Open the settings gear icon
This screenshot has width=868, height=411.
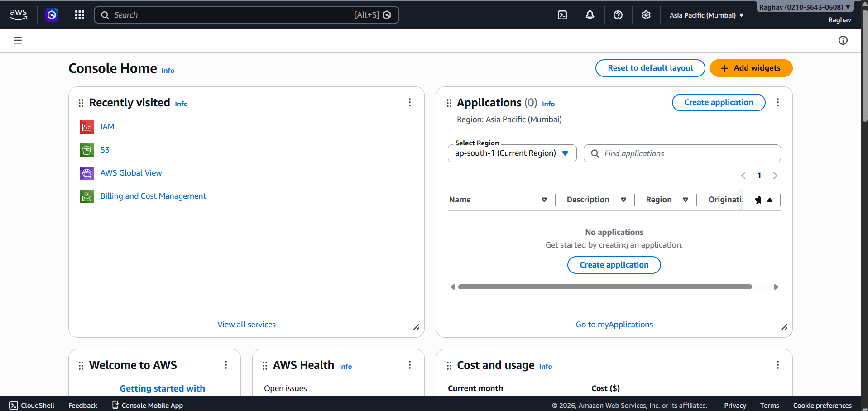[646, 14]
